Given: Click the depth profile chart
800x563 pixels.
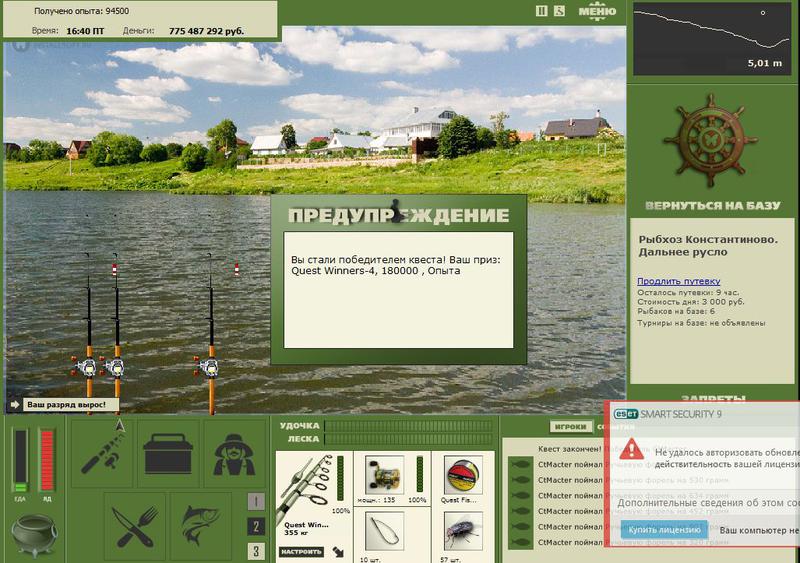Looking at the screenshot, I should click(x=712, y=39).
